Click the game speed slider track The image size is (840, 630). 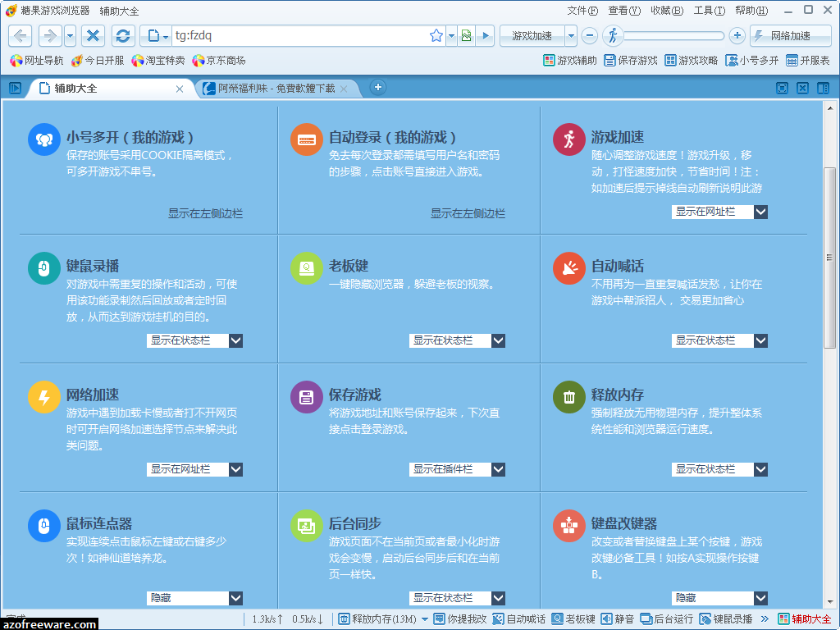tap(674, 36)
